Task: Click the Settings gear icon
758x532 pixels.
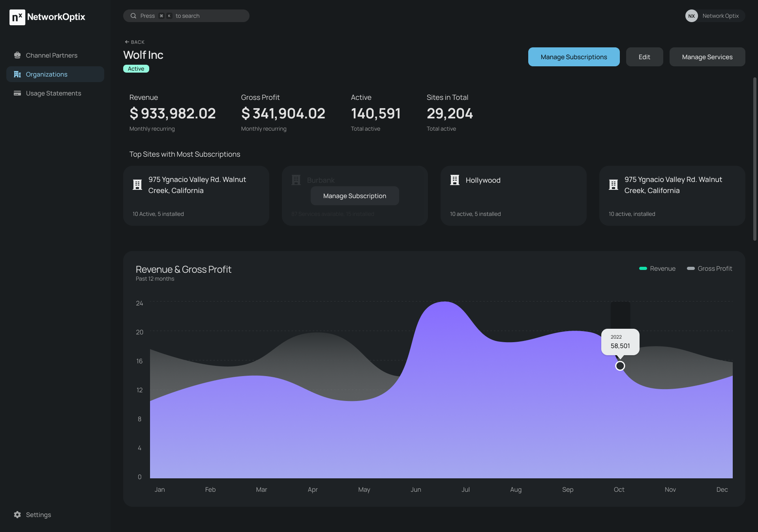Action: (x=17, y=515)
